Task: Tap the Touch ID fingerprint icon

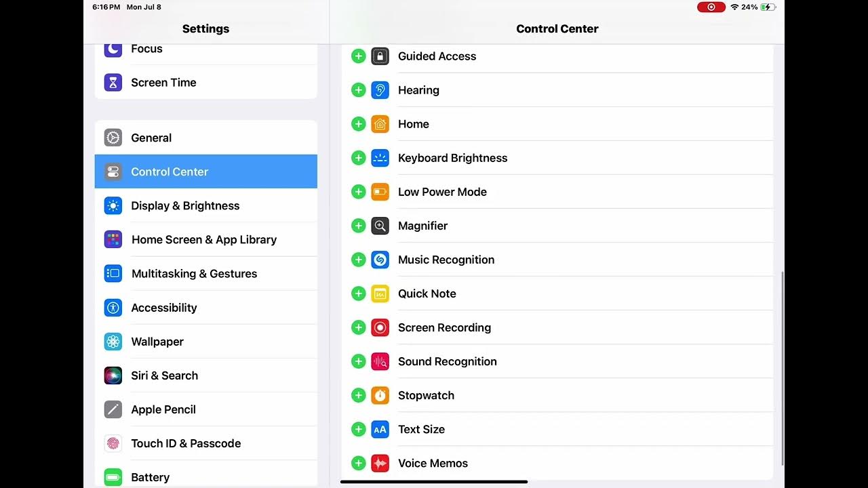Action: 113,443
